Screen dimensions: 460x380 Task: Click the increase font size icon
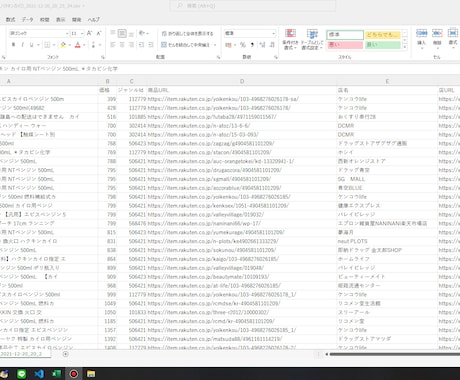(89, 33)
